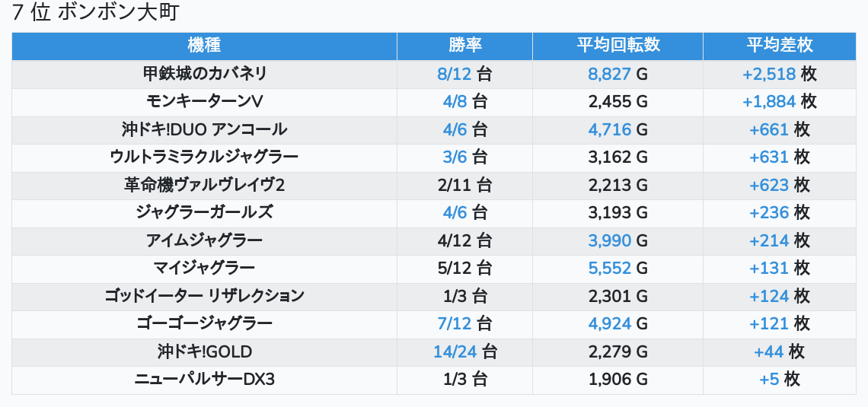Click the 勝率 column header
868x407 pixels.
464,46
